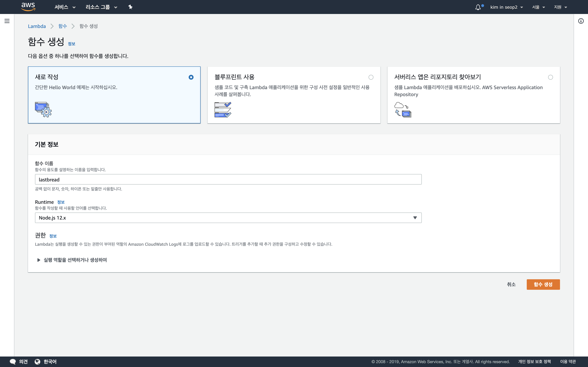Select 서버리스 앱은 리포지토리 찾아보기 radio button
The width and height of the screenshot is (588, 367).
point(550,77)
